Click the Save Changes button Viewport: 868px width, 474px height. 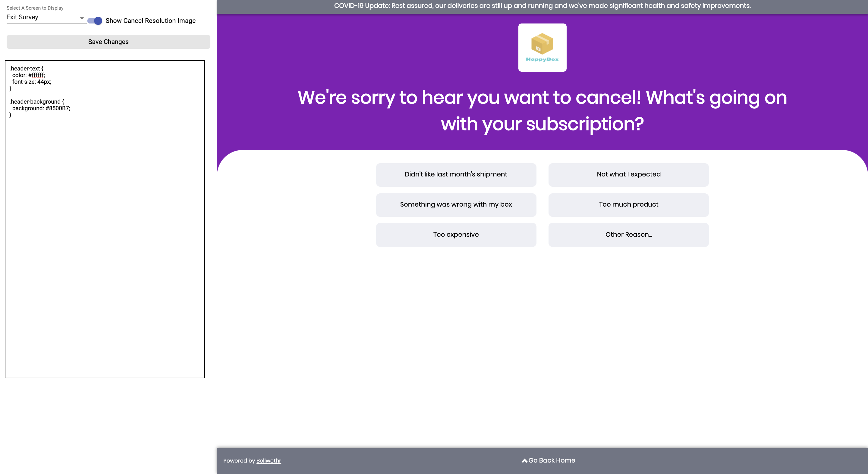click(108, 42)
